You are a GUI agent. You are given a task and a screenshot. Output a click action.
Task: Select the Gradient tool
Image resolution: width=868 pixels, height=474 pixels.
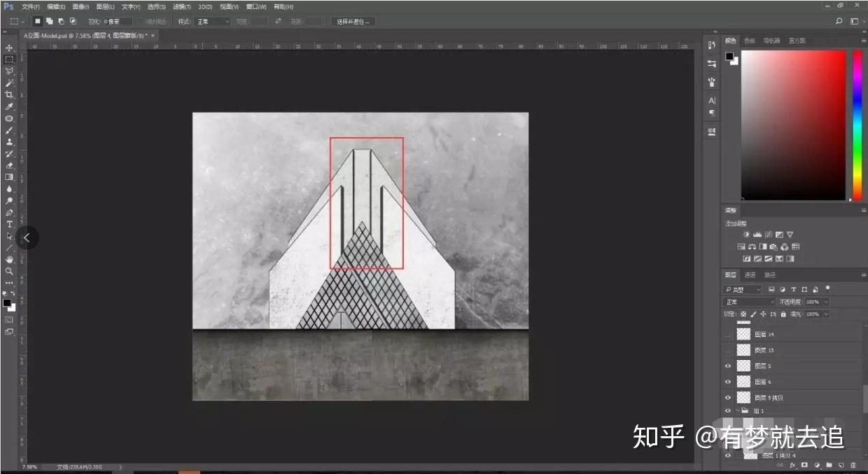(x=9, y=177)
